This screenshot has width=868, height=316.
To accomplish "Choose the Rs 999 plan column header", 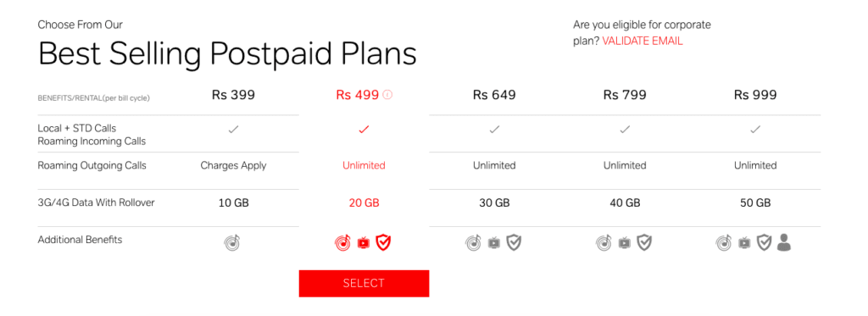I will point(755,95).
